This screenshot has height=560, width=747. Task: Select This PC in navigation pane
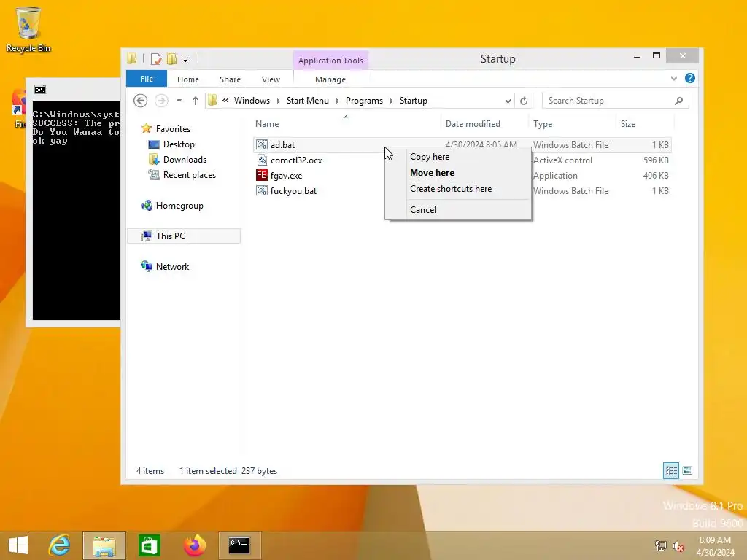[x=184, y=236]
